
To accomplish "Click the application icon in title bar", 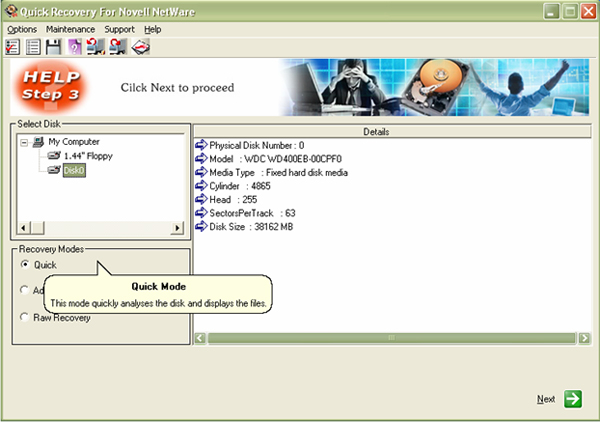I will [x=11, y=11].
